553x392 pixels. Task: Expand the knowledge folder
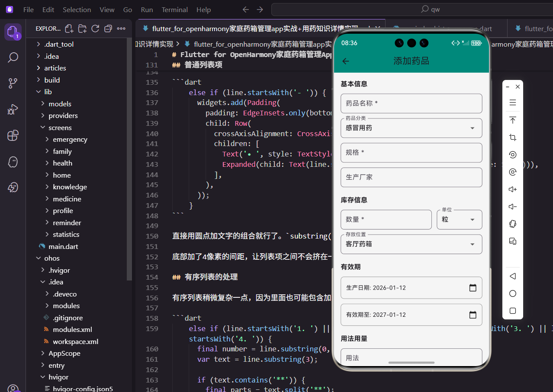tap(70, 187)
